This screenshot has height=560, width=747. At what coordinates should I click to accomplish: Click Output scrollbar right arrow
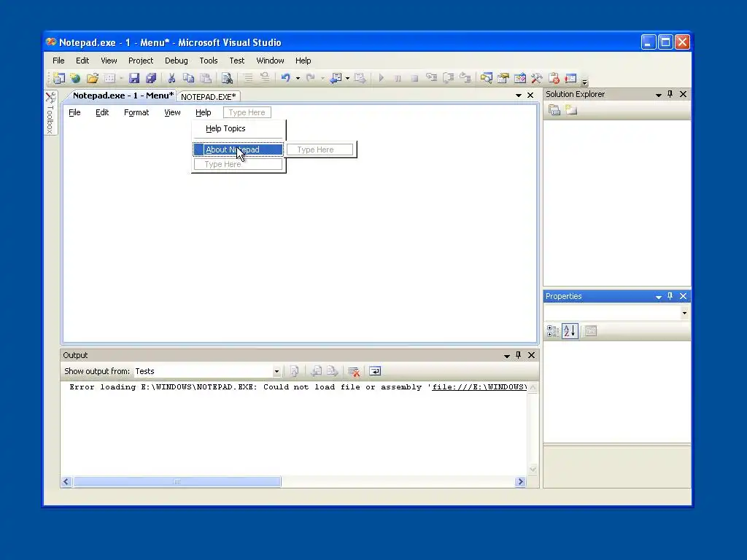click(520, 481)
